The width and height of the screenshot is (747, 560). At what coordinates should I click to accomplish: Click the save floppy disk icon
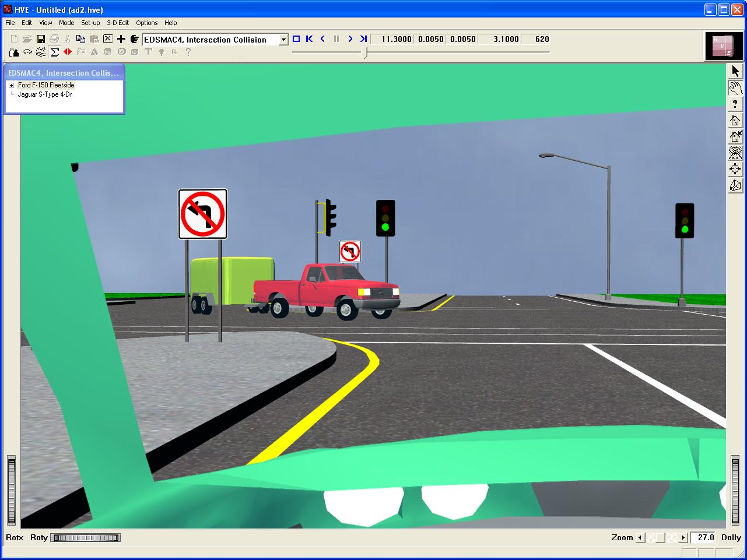click(41, 39)
